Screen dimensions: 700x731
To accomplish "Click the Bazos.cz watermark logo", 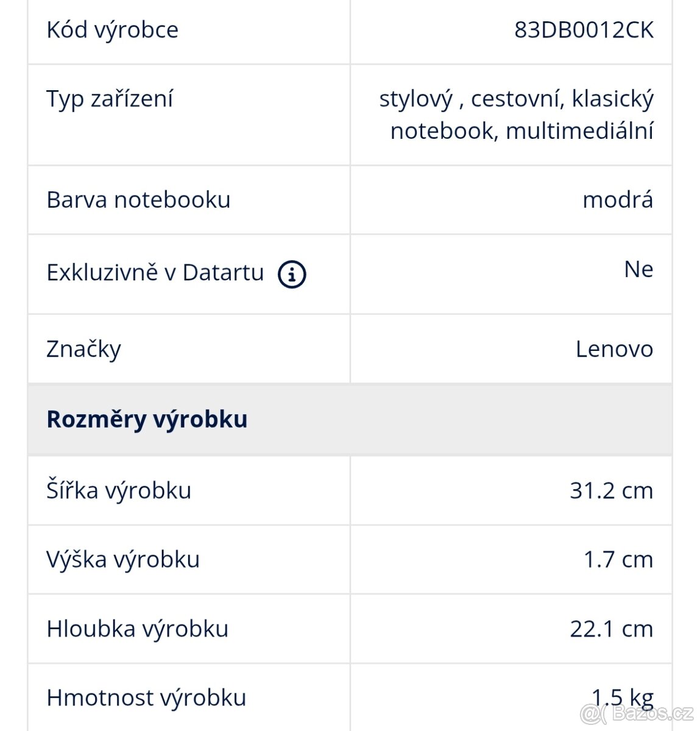I will [x=637, y=713].
